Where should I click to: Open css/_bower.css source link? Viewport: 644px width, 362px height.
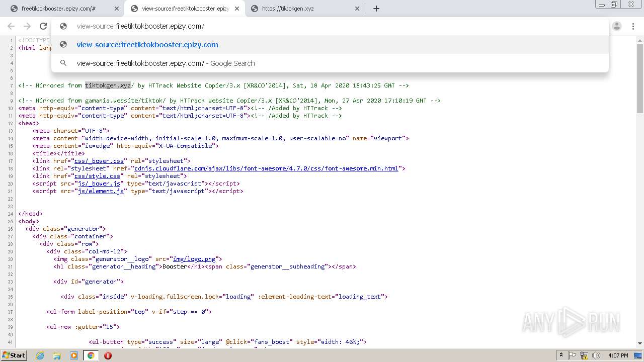tap(99, 161)
